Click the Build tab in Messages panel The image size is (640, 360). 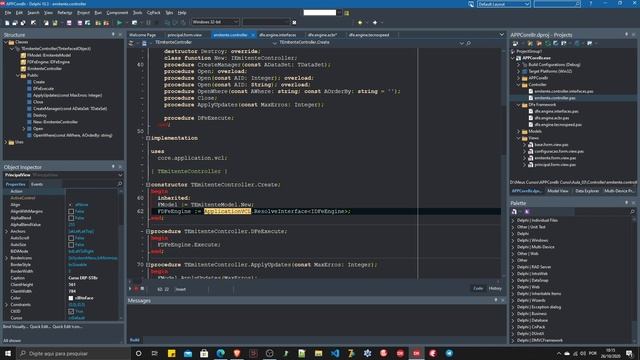coord(134,340)
